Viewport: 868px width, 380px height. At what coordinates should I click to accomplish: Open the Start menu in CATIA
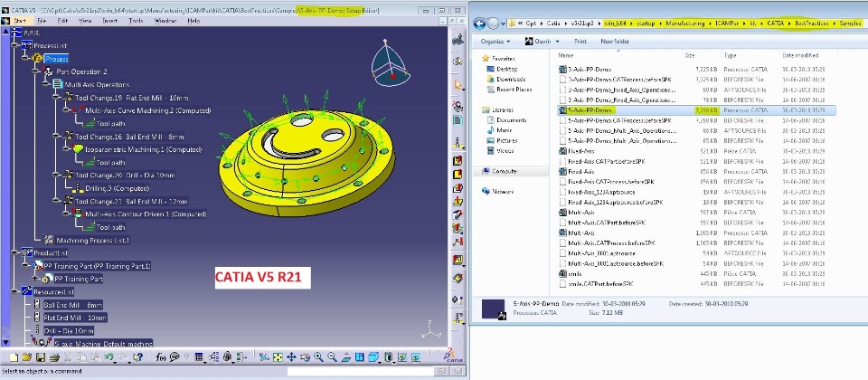click(20, 21)
